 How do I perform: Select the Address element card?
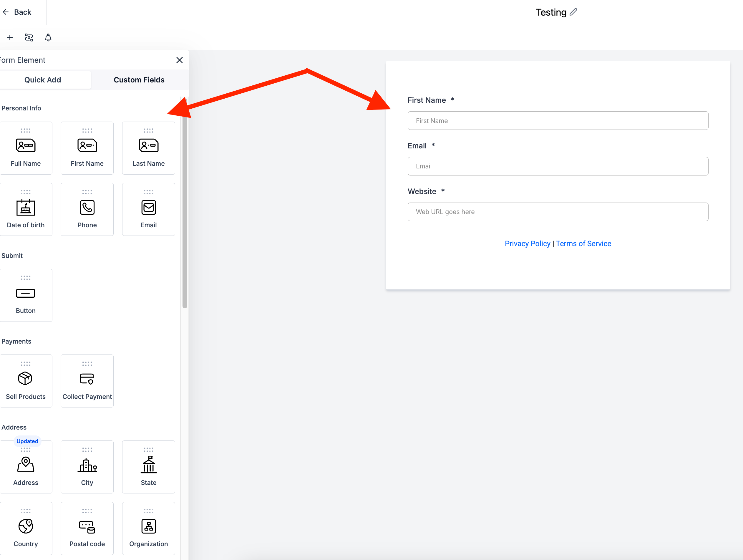(26, 467)
